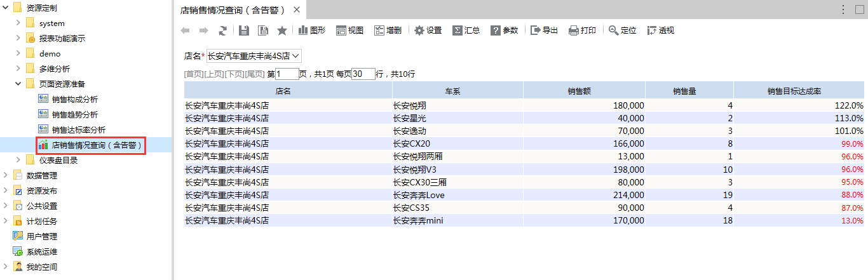Screen dimensions: 868x280
Task: Open the 图形 chart tool
Action: pyautogui.click(x=311, y=30)
